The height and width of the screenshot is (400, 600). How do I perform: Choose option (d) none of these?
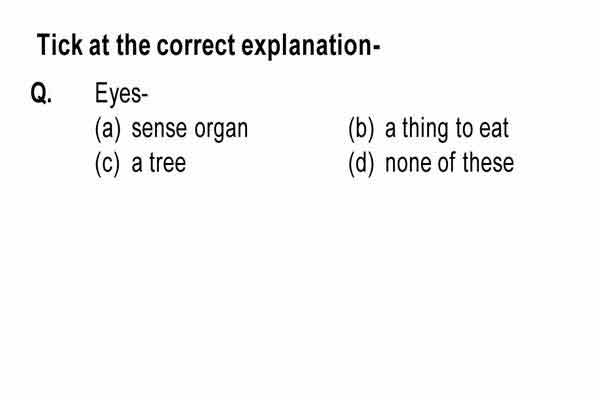coord(431,164)
